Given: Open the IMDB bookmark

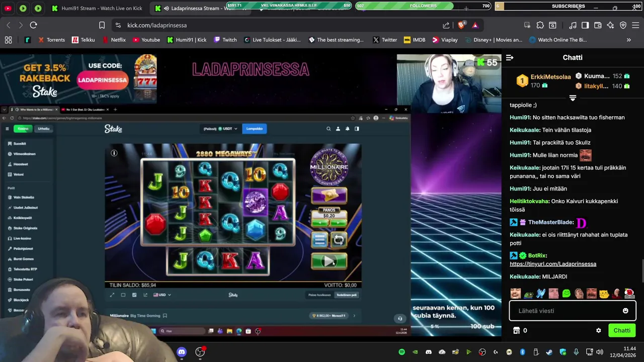Looking at the screenshot, I should click(414, 40).
